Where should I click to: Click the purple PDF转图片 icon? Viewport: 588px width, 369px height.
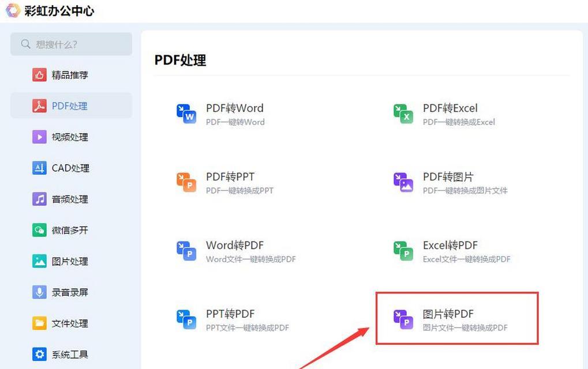coord(403,182)
